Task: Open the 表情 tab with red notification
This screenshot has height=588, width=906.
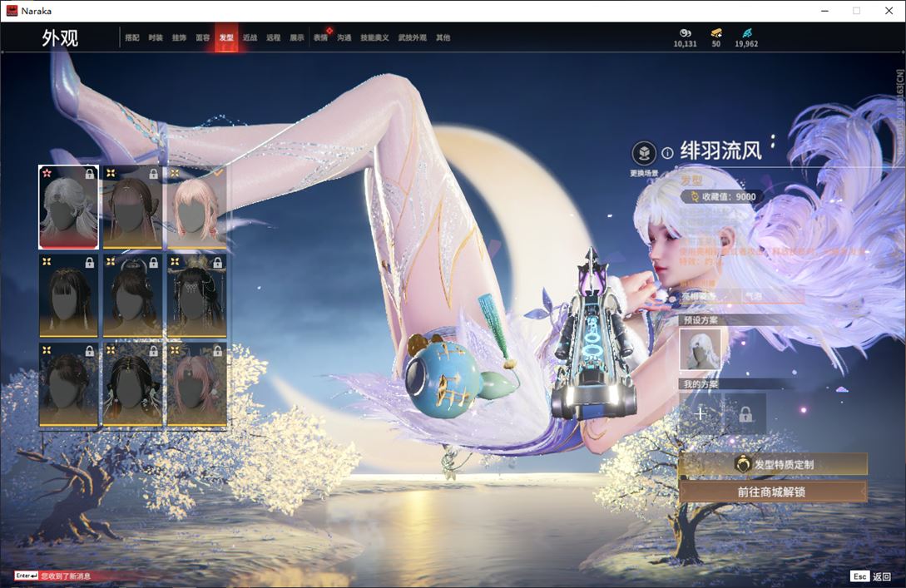Action: pyautogui.click(x=320, y=37)
